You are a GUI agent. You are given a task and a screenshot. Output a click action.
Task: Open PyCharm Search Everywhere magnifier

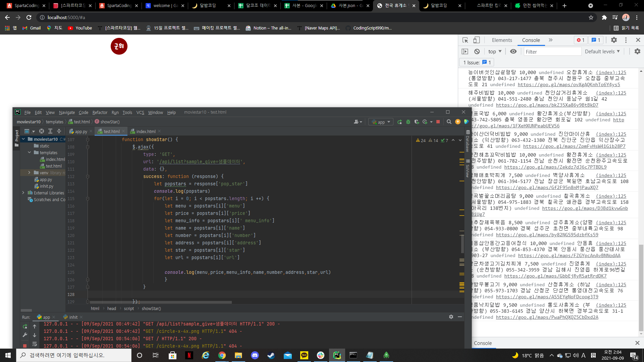tap(449, 122)
